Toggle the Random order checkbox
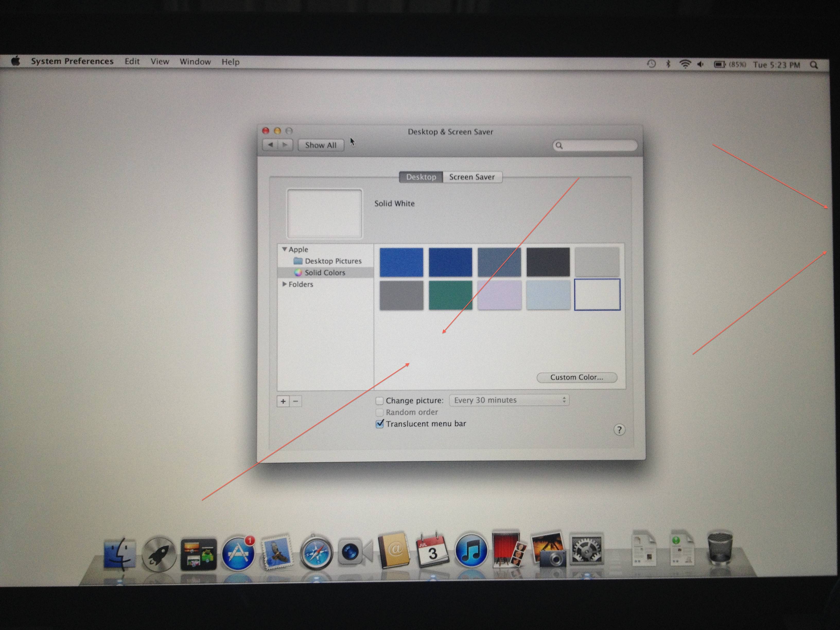The width and height of the screenshot is (840, 630). point(379,412)
